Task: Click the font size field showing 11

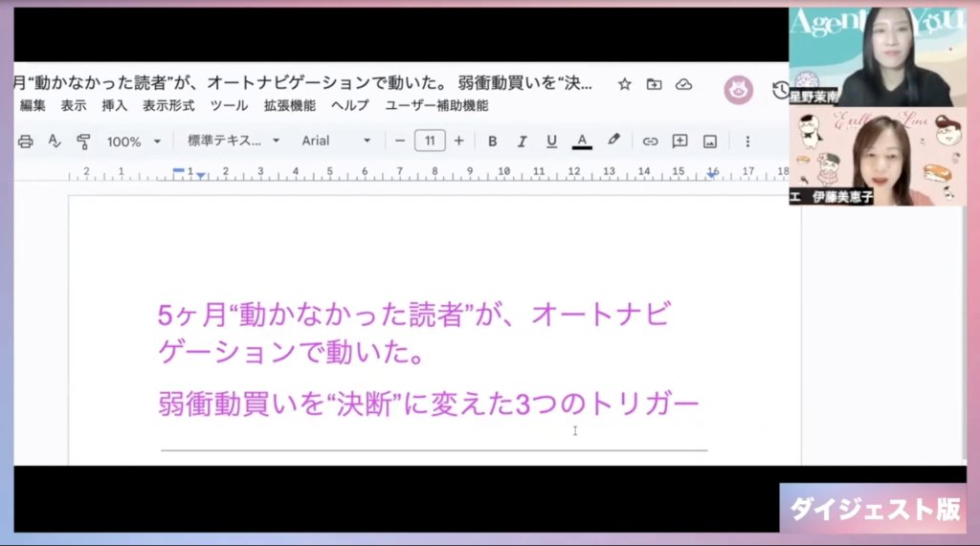Action: pyautogui.click(x=430, y=141)
